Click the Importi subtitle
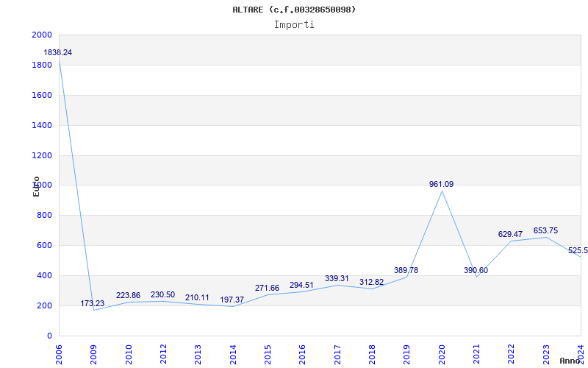The image size is (588, 368). [x=294, y=25]
